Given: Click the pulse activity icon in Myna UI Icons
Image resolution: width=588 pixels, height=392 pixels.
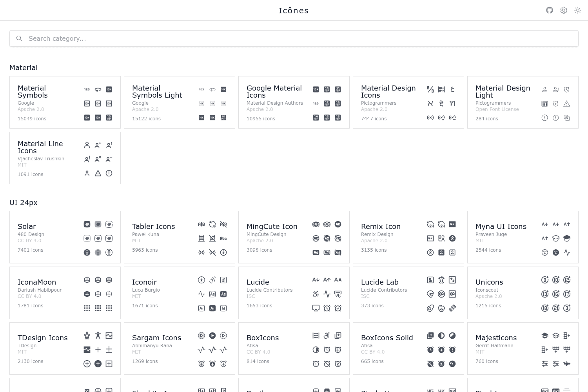Looking at the screenshot, I should coord(567,252).
